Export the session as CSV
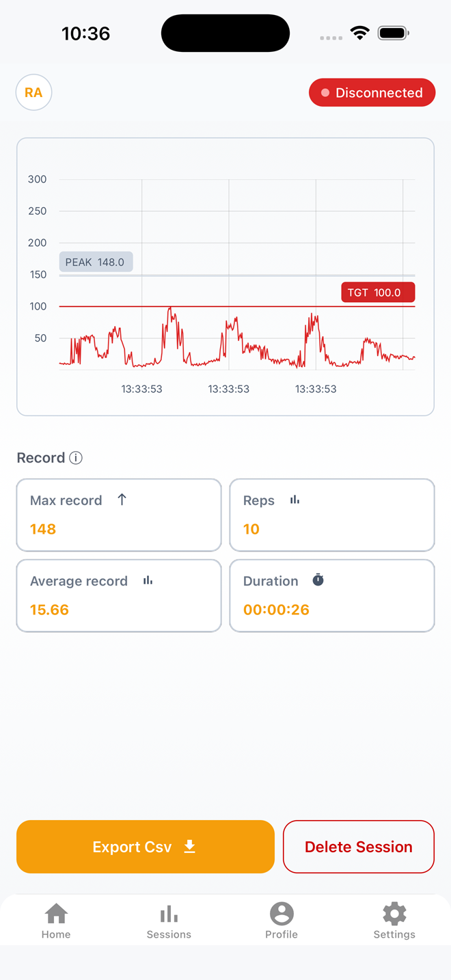This screenshot has width=451, height=980. [x=146, y=847]
